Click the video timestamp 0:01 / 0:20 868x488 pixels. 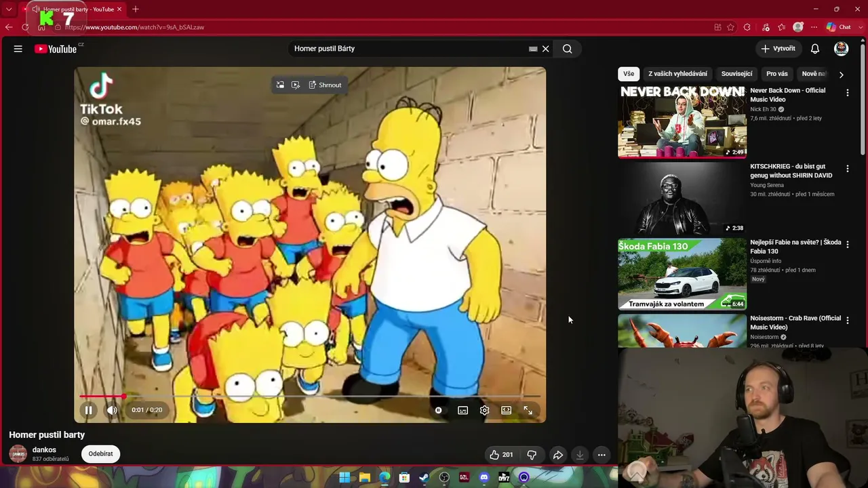coord(147,410)
